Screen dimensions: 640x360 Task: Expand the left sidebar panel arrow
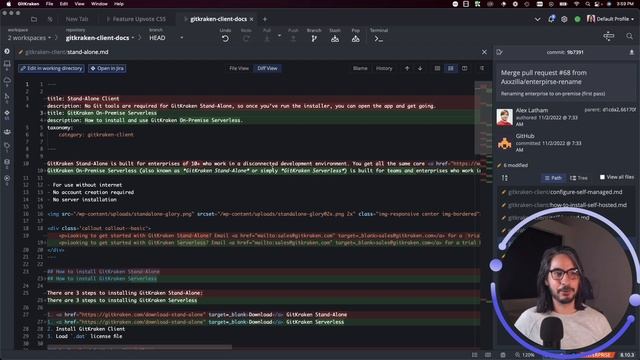[x=7, y=51]
